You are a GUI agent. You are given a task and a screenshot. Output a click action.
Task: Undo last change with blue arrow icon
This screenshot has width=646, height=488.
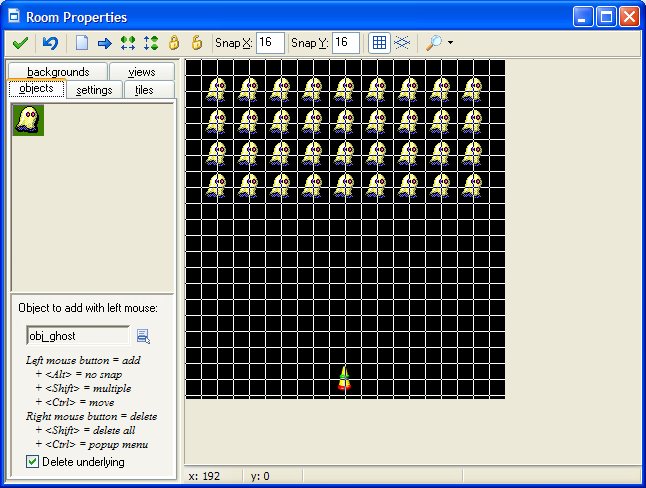click(x=50, y=43)
